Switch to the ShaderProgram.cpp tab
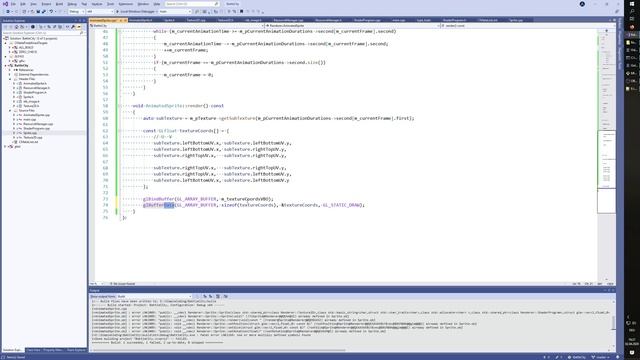The image size is (640, 360). coord(367,20)
